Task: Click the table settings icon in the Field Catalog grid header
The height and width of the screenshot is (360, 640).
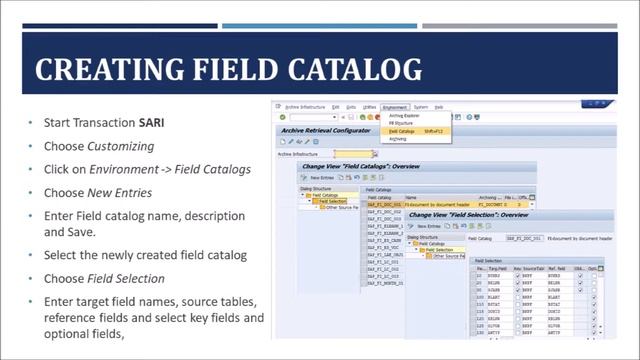Action: (x=532, y=197)
